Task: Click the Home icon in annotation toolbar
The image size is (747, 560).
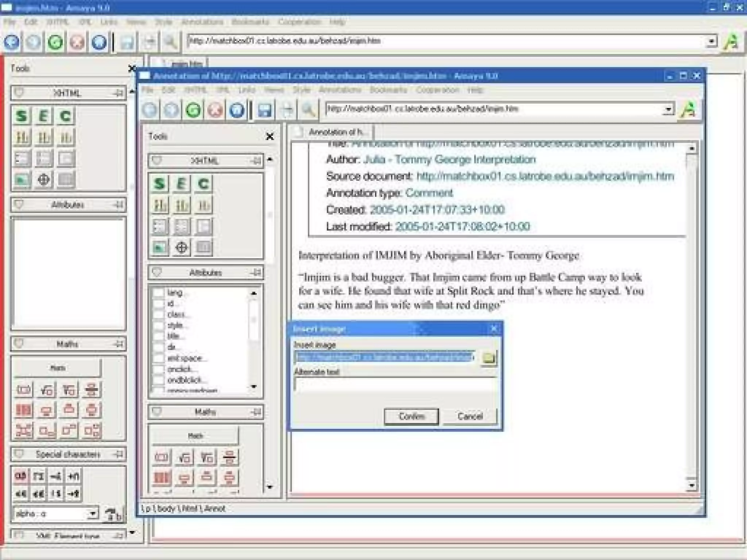Action: (237, 110)
